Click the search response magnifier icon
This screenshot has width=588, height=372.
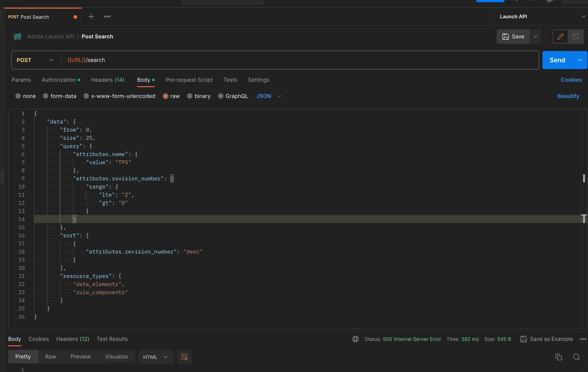[x=576, y=357]
